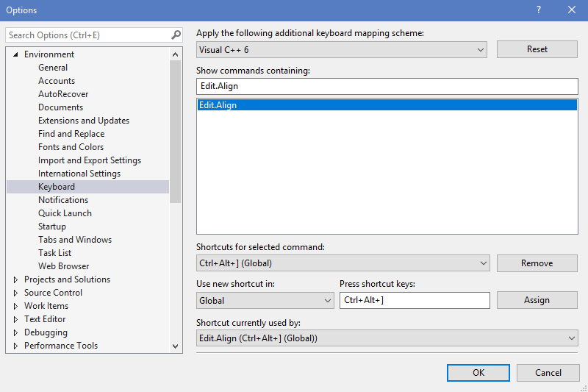The width and height of the screenshot is (588, 392).
Task: Select Startup in the tree
Action: coord(52,227)
